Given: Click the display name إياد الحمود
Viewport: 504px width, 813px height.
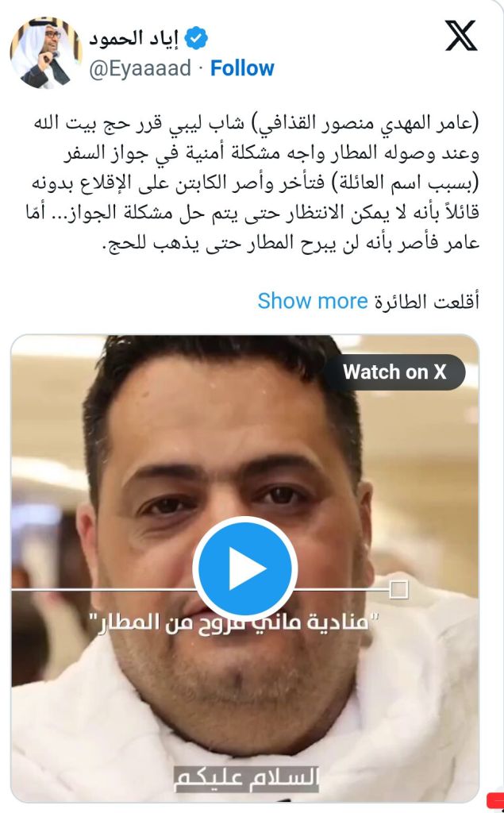Looking at the screenshot, I should (134, 39).
